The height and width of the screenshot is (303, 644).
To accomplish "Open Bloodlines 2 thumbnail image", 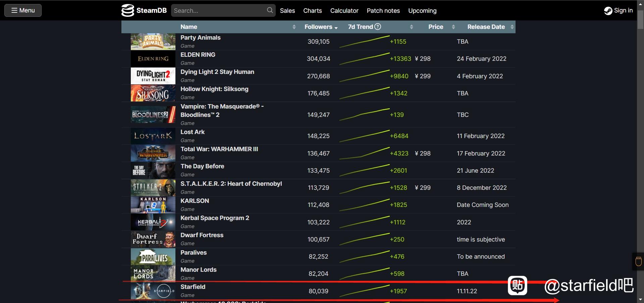I will pos(153,115).
